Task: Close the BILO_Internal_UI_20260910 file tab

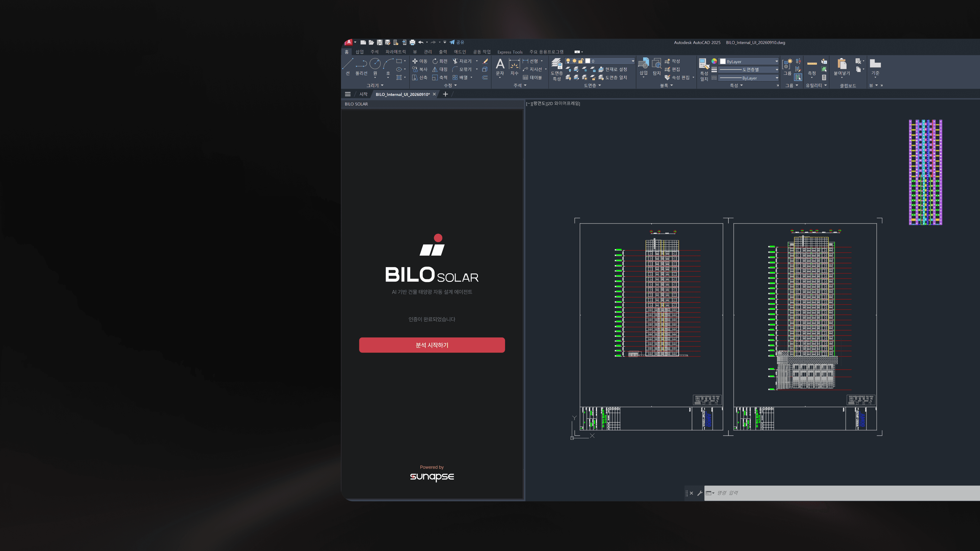Action: pos(434,94)
